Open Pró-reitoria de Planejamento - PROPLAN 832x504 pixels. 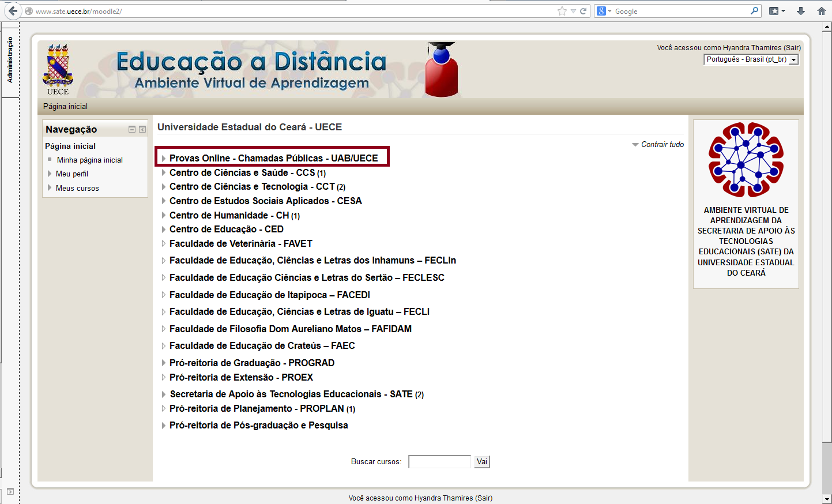click(x=257, y=408)
